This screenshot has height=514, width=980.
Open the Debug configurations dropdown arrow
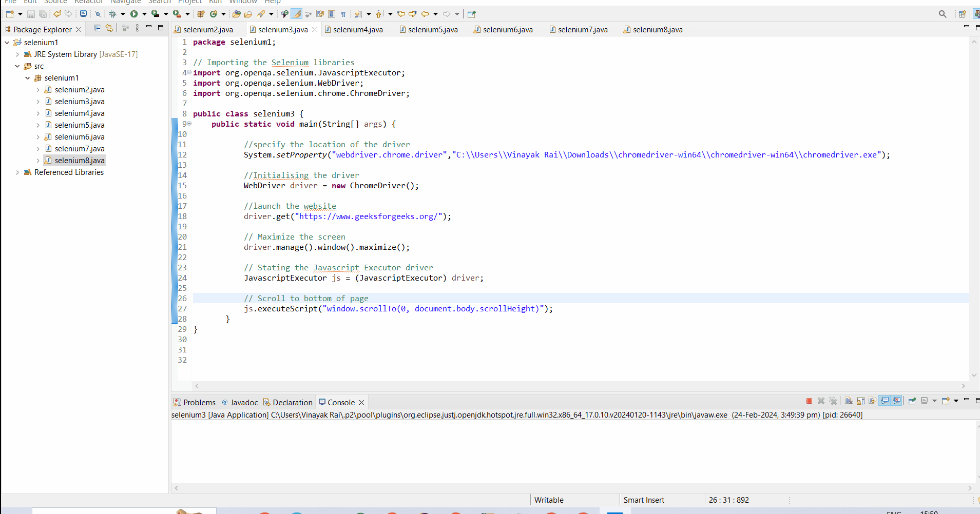[x=123, y=14]
